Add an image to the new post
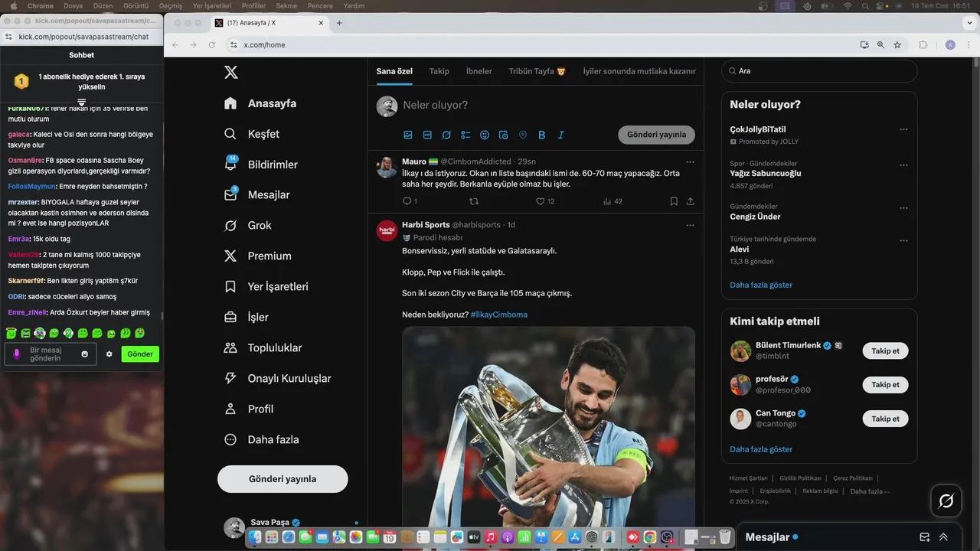Viewport: 980px width, 551px height. click(x=408, y=135)
